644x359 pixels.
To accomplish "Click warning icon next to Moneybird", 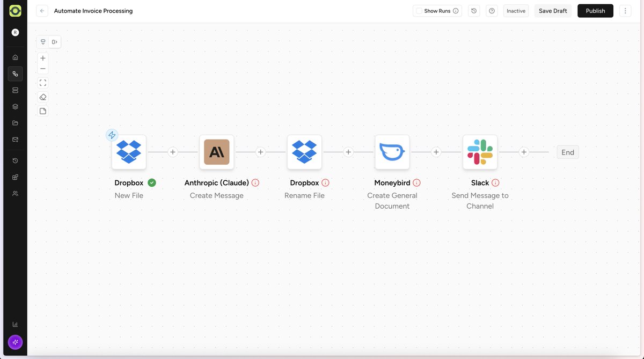I will click(416, 182).
